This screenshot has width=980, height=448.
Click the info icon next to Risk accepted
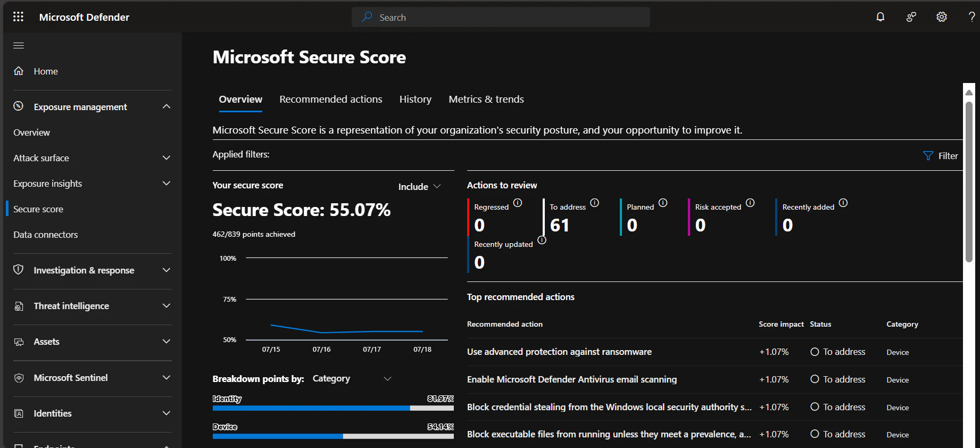tap(750, 203)
